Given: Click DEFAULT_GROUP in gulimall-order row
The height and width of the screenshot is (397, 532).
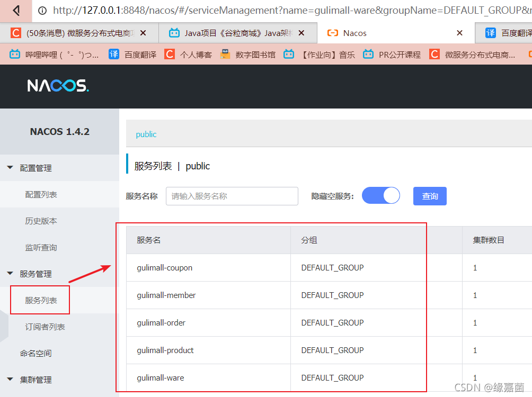Looking at the screenshot, I should [x=333, y=322].
